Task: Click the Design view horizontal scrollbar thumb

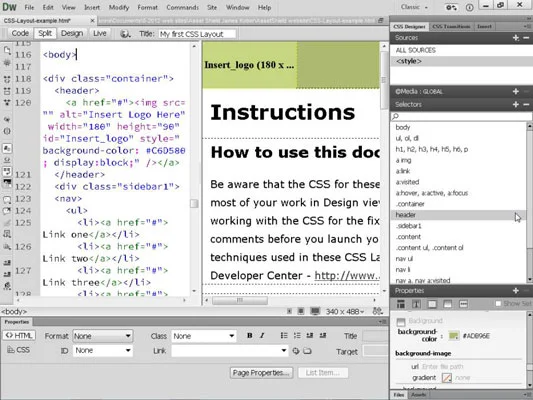Action: point(240,300)
